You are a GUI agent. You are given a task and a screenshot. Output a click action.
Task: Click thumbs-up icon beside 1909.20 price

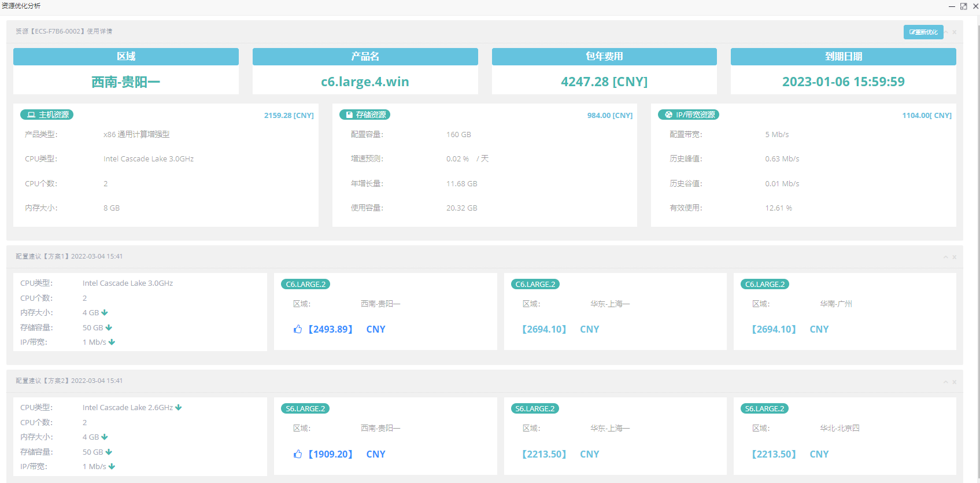(298, 454)
